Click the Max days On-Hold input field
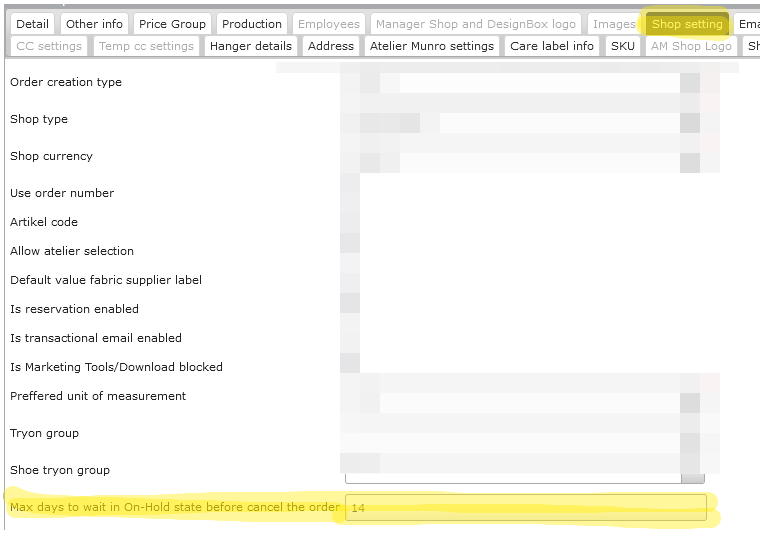 click(x=526, y=508)
